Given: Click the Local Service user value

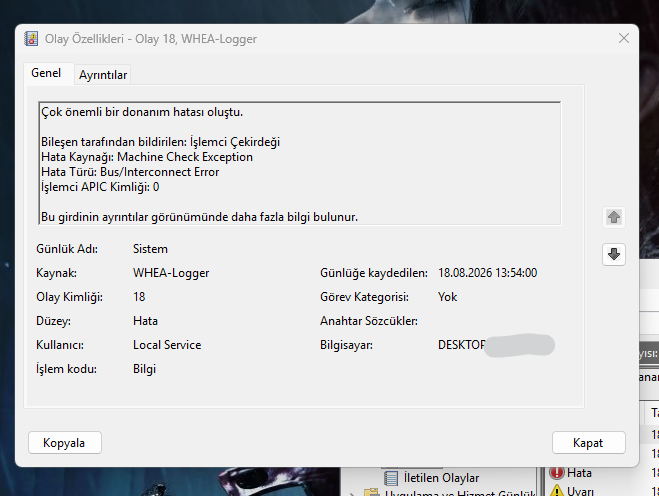Looking at the screenshot, I should 167,345.
